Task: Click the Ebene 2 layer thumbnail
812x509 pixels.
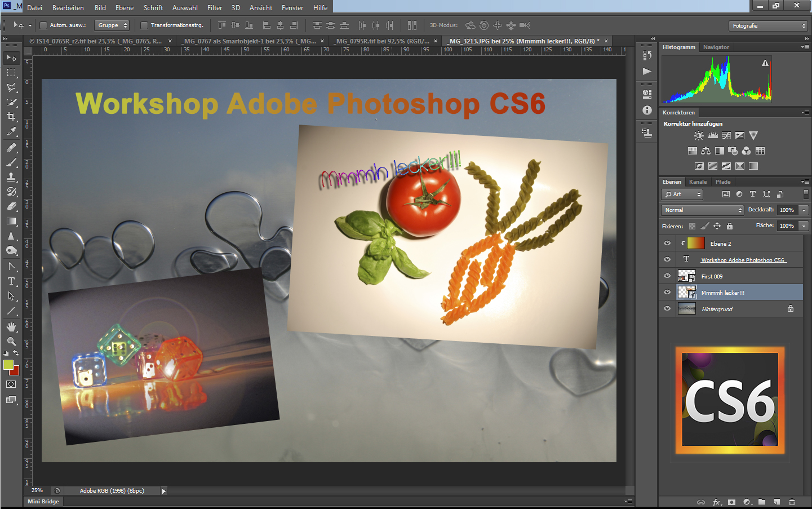Action: [696, 244]
